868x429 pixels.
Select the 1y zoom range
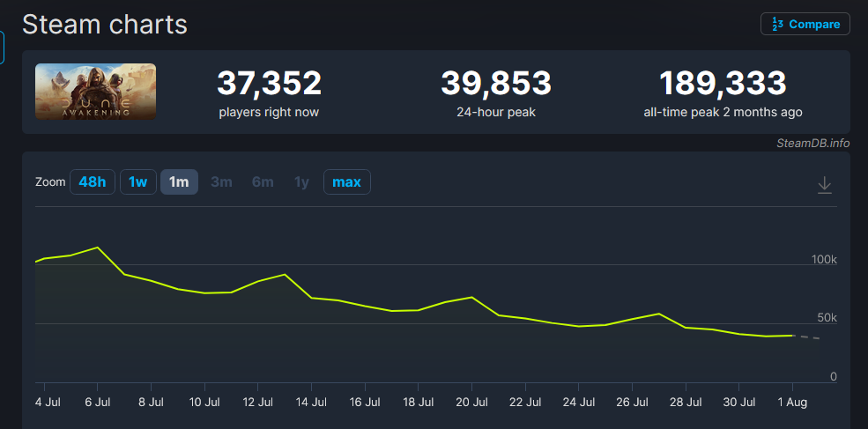click(x=301, y=181)
